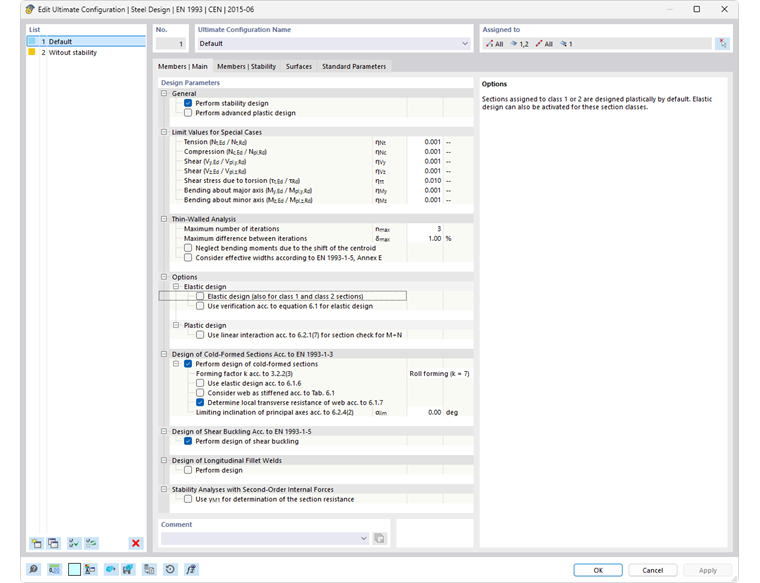This screenshot has width=760, height=583.
Task: Click the red X delete configuration icon
Action: (136, 543)
